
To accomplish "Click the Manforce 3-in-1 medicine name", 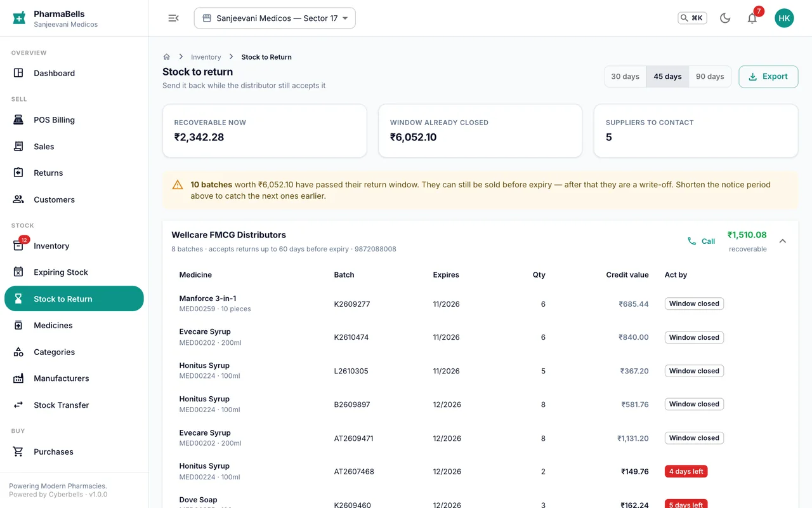I will click(207, 298).
